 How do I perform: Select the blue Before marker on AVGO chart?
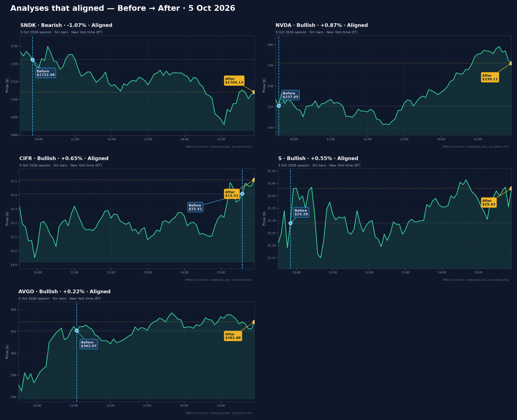(77, 330)
